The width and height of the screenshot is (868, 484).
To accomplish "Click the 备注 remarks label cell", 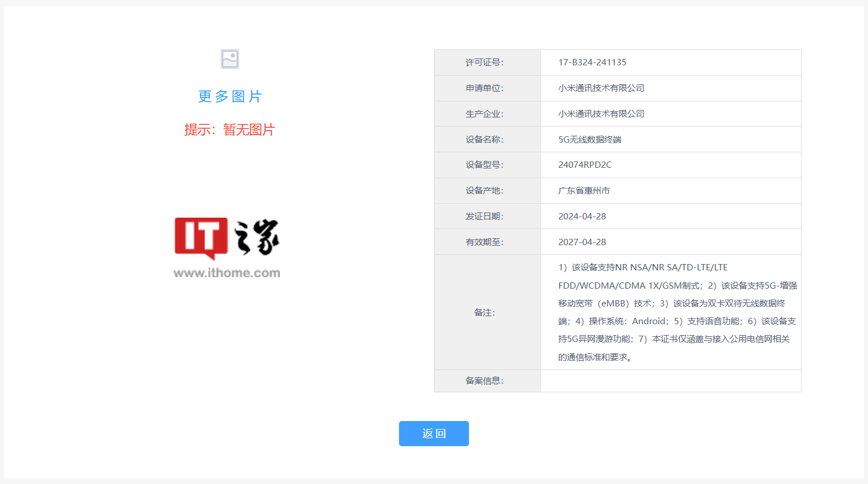I will (x=484, y=312).
